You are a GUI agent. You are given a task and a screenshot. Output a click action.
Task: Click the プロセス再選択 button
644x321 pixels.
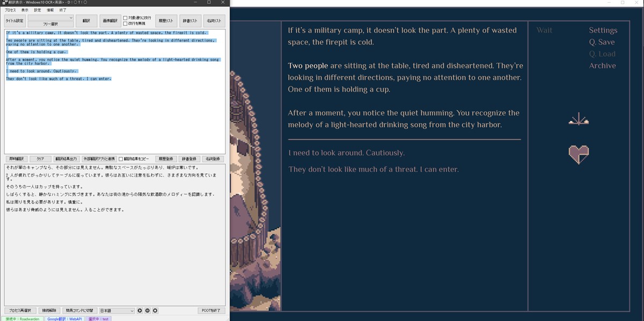(20, 311)
